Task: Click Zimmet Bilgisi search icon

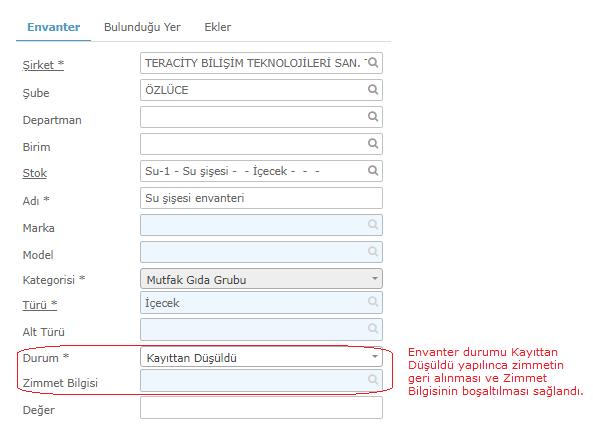Action: coord(373,380)
